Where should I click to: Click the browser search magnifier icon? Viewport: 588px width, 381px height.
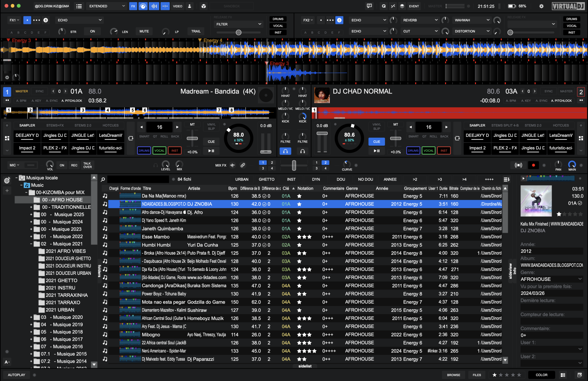(103, 180)
